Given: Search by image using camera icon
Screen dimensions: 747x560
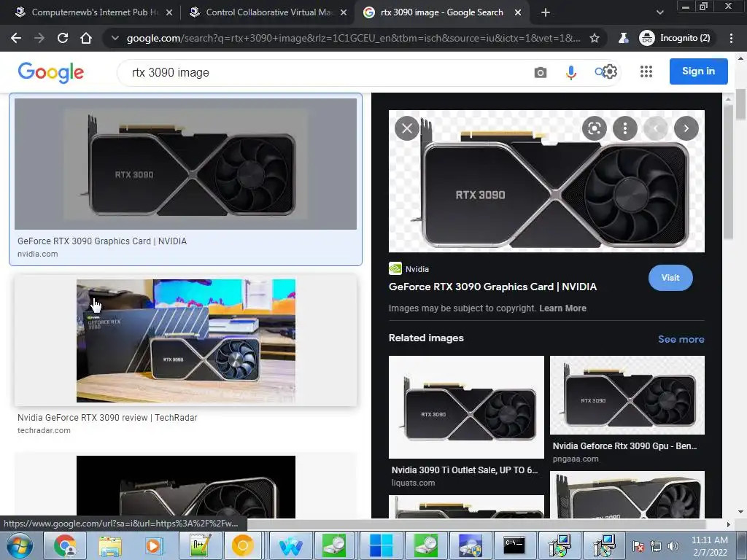Looking at the screenshot, I should click(541, 72).
